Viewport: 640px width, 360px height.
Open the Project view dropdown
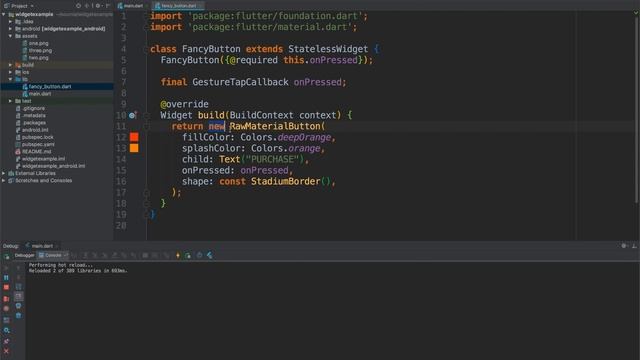22,6
